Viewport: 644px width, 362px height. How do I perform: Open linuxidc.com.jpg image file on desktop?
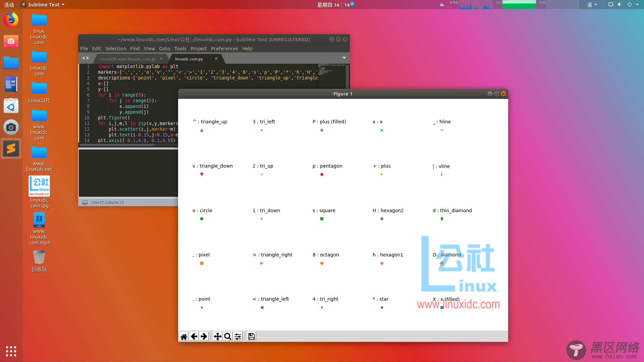39,192
